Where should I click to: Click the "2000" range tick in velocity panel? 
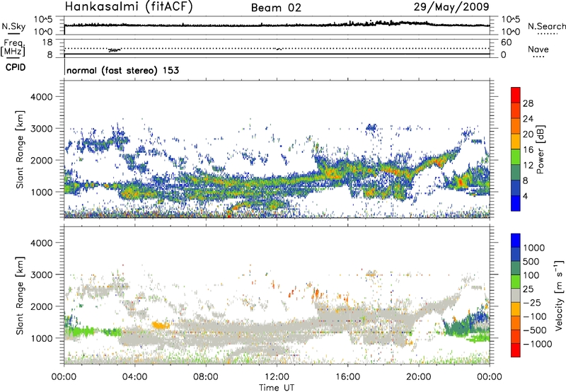click(x=41, y=306)
